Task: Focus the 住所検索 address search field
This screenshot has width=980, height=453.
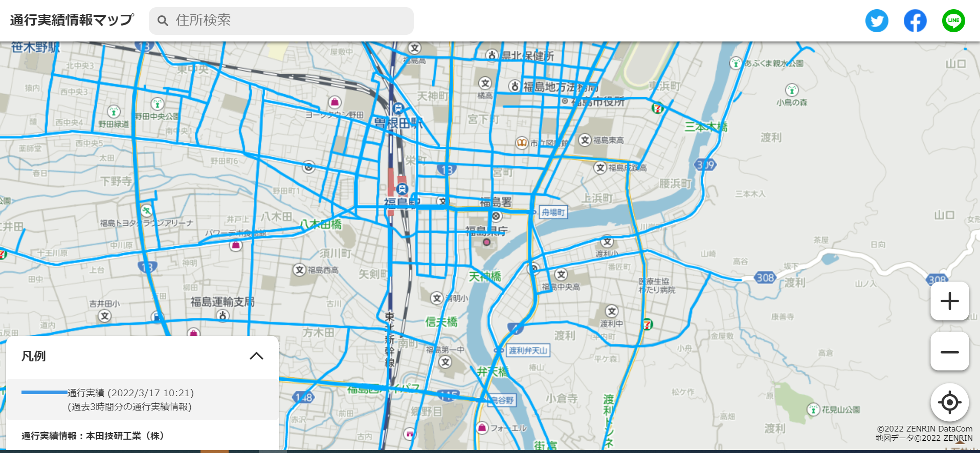Action: pyautogui.click(x=281, y=20)
